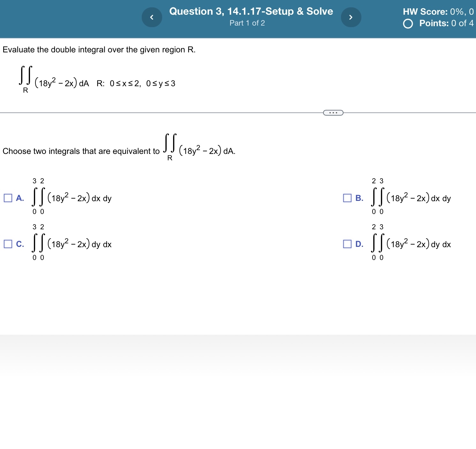The height and width of the screenshot is (449, 476).
Task: Check answer option C checkbox
Action: click(8, 244)
